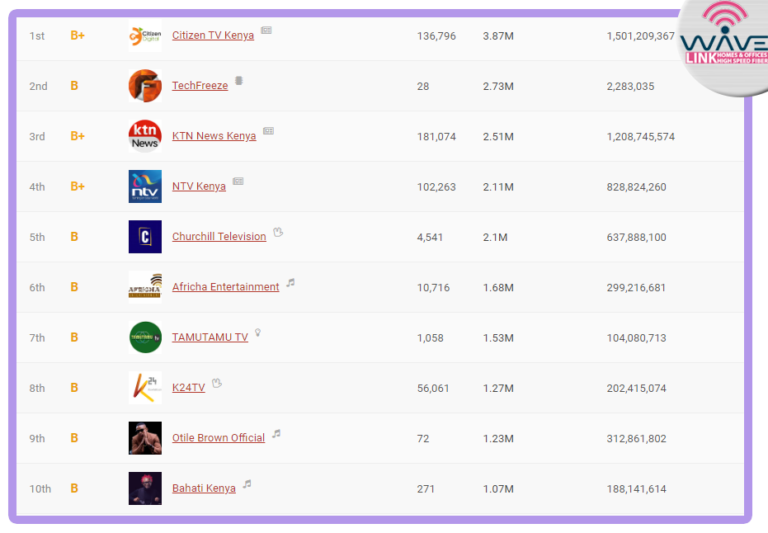
Task: Click the TechFreeze avatar thumbnail
Action: (145, 86)
